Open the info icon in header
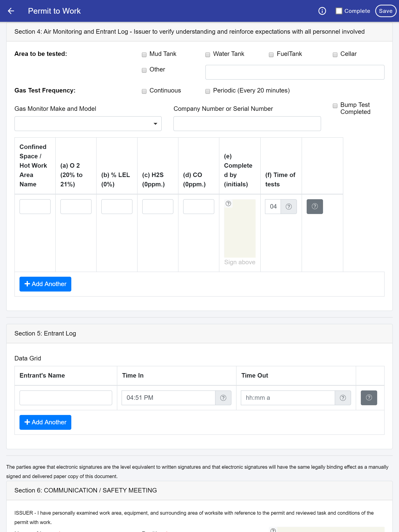This screenshot has height=532, width=399. click(322, 11)
